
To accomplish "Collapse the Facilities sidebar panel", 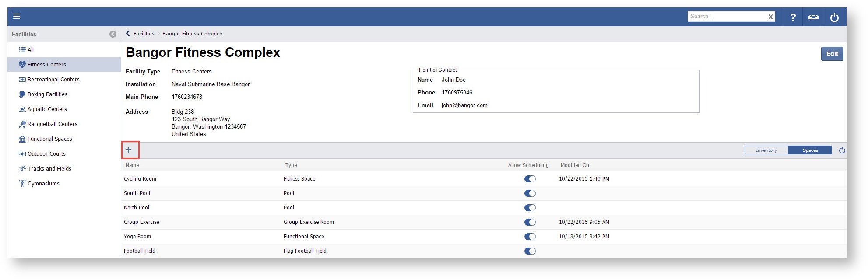I will click(113, 34).
